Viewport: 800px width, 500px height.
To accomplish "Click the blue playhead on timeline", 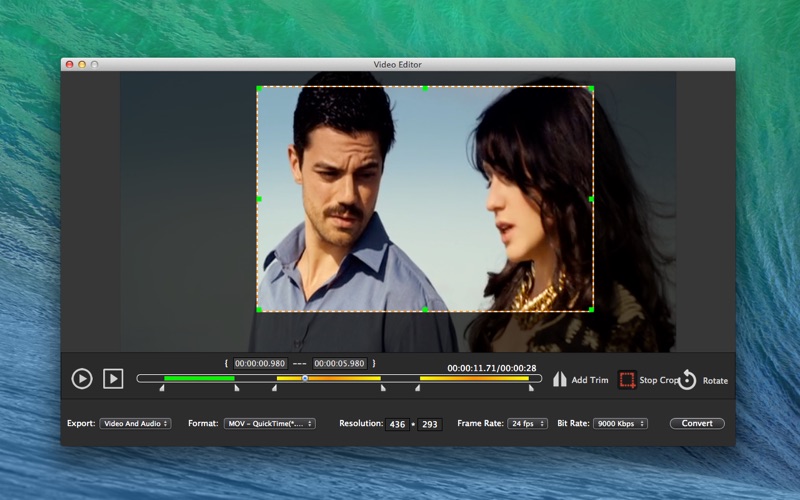I will pyautogui.click(x=305, y=378).
